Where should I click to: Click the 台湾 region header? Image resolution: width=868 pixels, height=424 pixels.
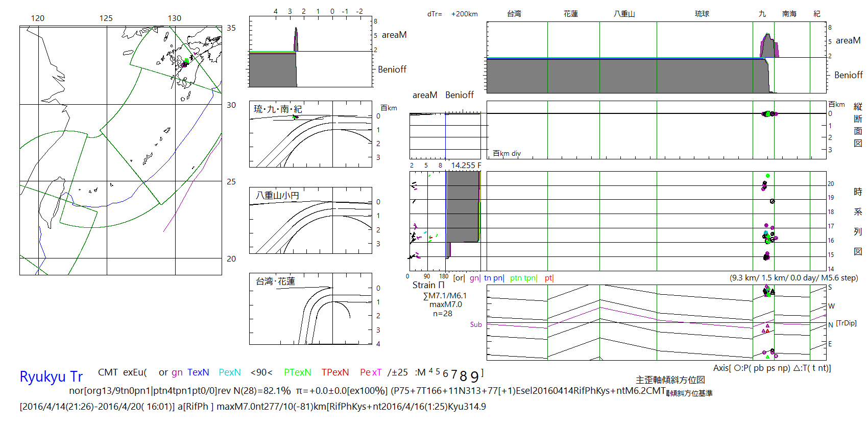(x=514, y=14)
